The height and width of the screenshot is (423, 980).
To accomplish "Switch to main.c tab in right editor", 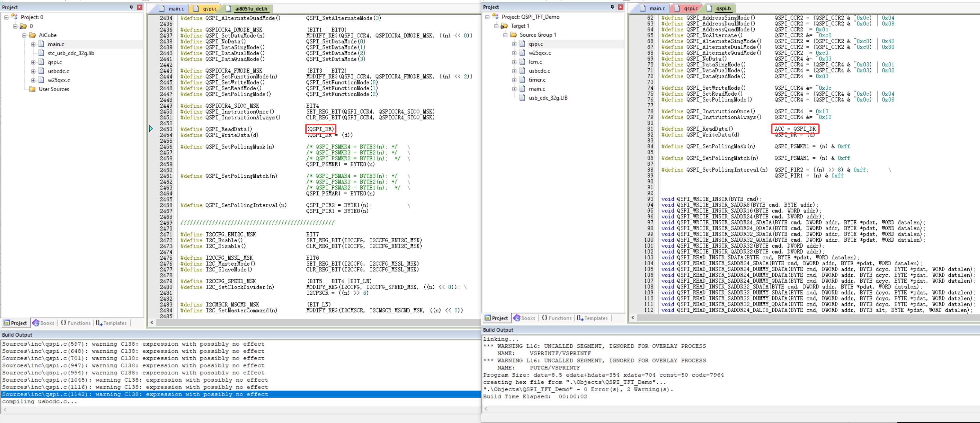I will (x=652, y=8).
